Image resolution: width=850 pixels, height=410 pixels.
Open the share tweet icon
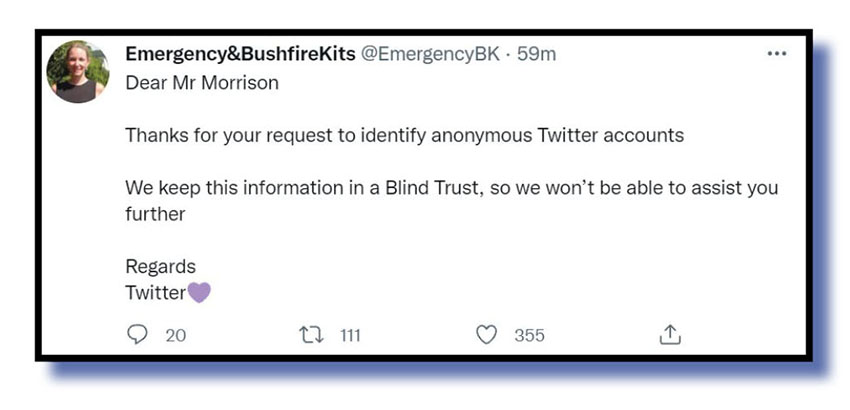pos(670,335)
